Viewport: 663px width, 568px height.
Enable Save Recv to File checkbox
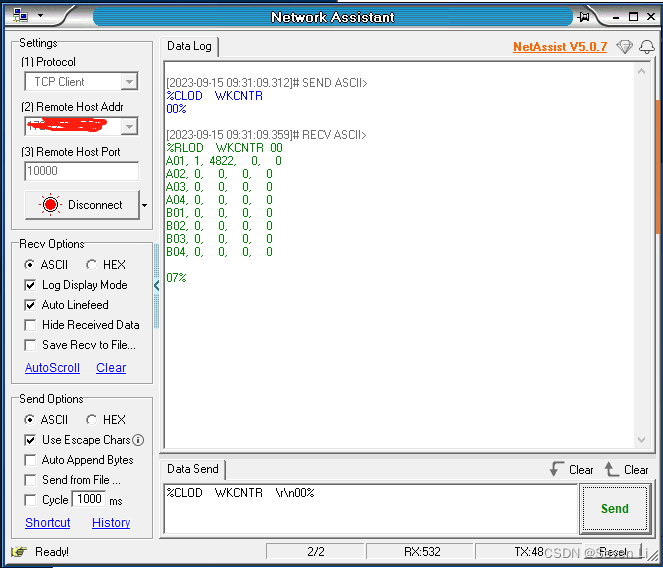point(30,345)
